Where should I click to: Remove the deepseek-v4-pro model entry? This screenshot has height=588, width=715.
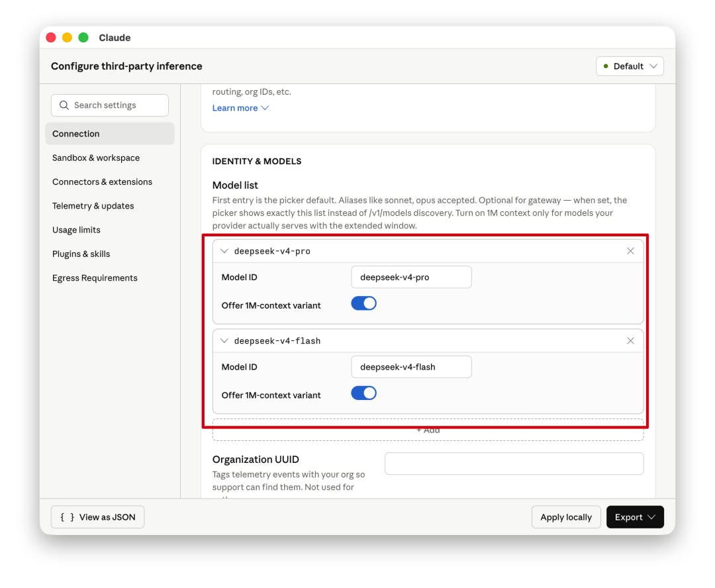(x=630, y=251)
